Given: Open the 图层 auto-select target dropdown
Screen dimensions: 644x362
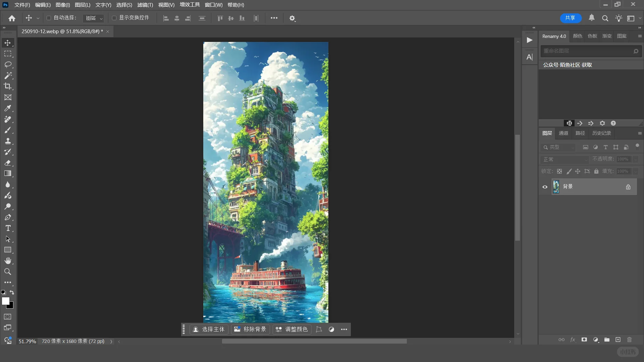Looking at the screenshot, I should (94, 18).
